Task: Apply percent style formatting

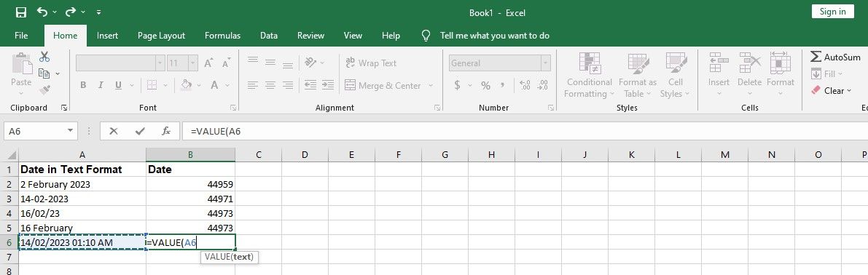Action: [x=485, y=85]
